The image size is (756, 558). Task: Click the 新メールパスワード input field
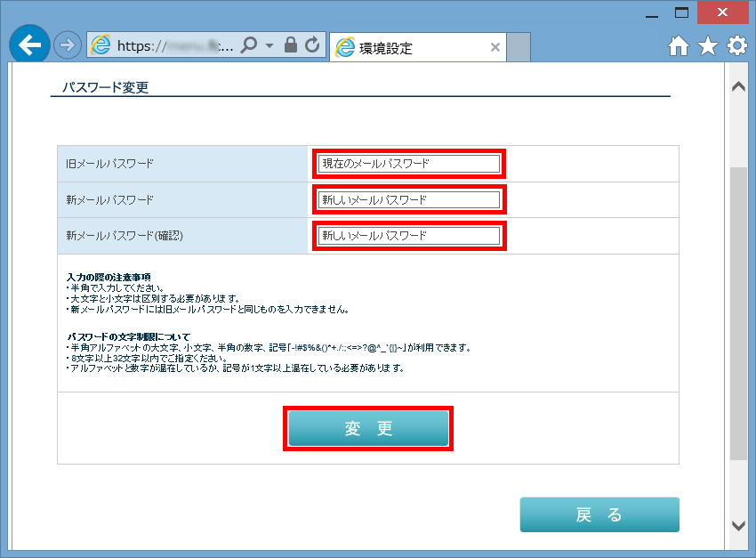coord(409,199)
